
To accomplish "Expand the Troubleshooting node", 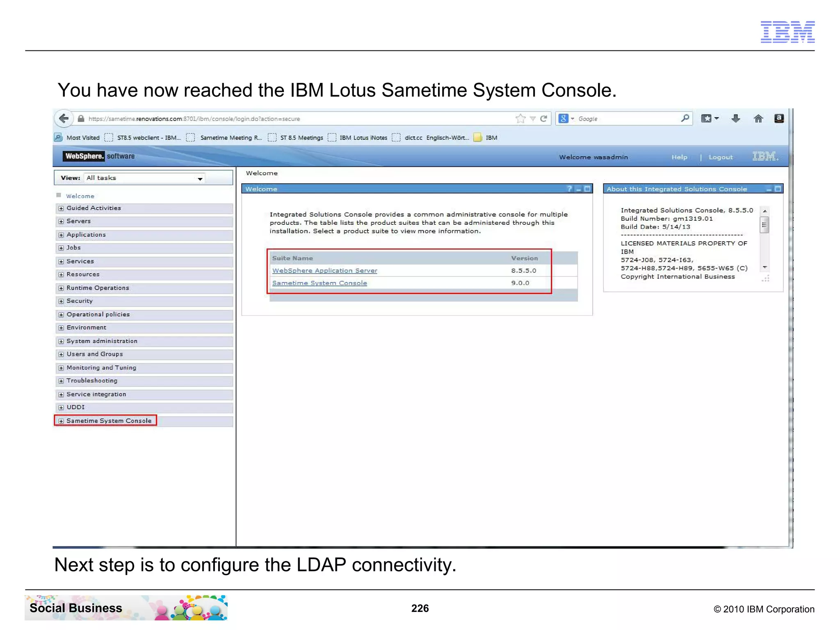I will point(61,381).
